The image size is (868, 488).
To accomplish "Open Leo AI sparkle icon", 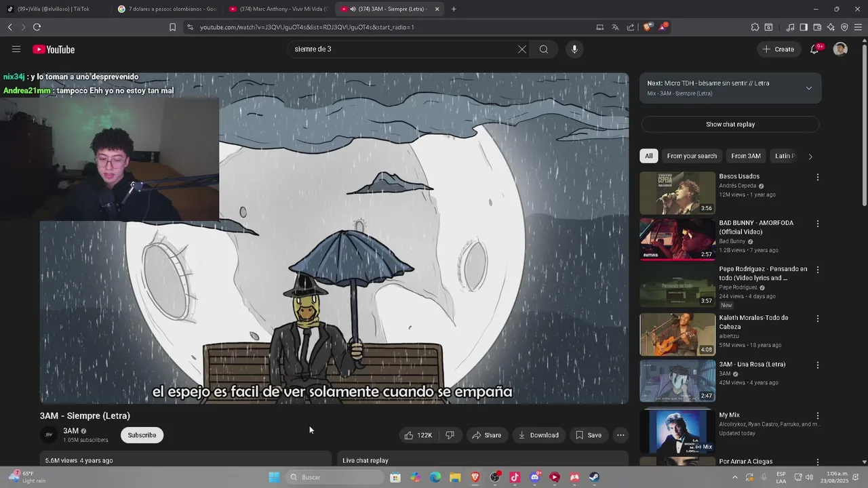I will [831, 27].
